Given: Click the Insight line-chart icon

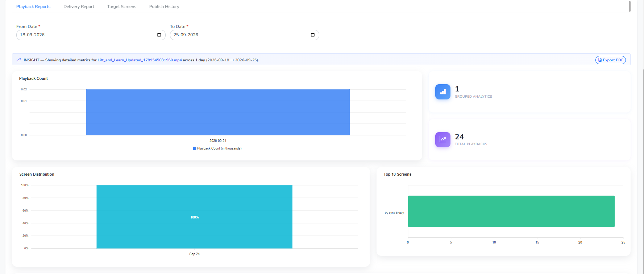Looking at the screenshot, I should point(19,60).
